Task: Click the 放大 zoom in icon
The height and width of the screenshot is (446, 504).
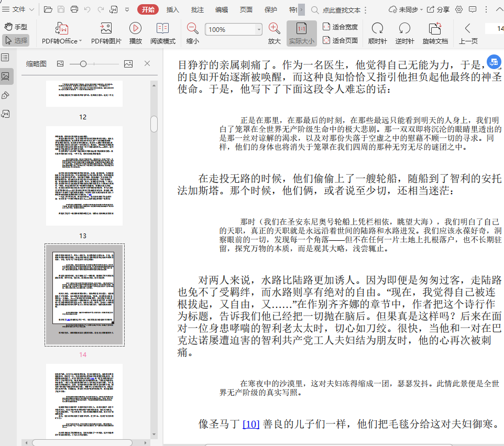Action: pyautogui.click(x=274, y=29)
